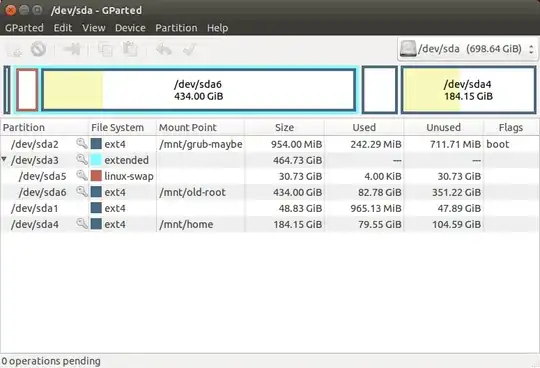Viewport: 540px width, 368px height.
Task: Click the Apply all operations checkmark
Action: [x=189, y=50]
